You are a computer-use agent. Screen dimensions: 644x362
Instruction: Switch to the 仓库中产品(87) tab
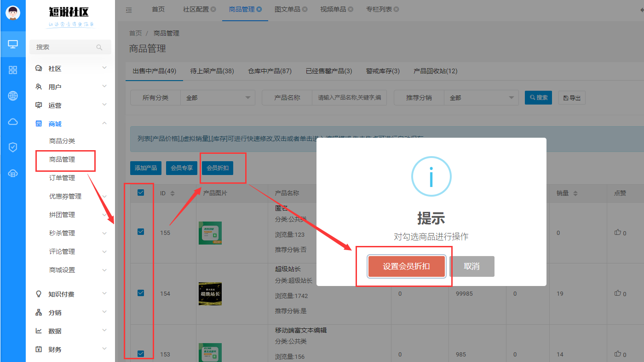click(x=270, y=71)
